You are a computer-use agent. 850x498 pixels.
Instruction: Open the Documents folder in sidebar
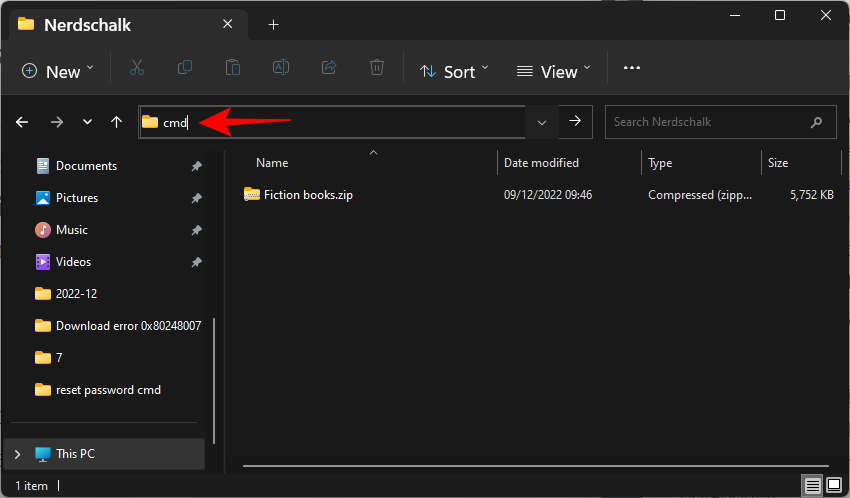point(86,166)
